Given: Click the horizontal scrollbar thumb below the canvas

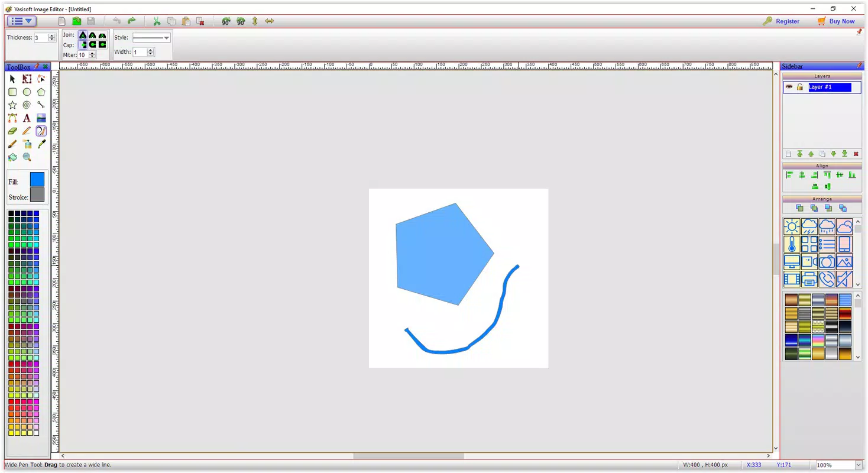Looking at the screenshot, I should tap(409, 456).
